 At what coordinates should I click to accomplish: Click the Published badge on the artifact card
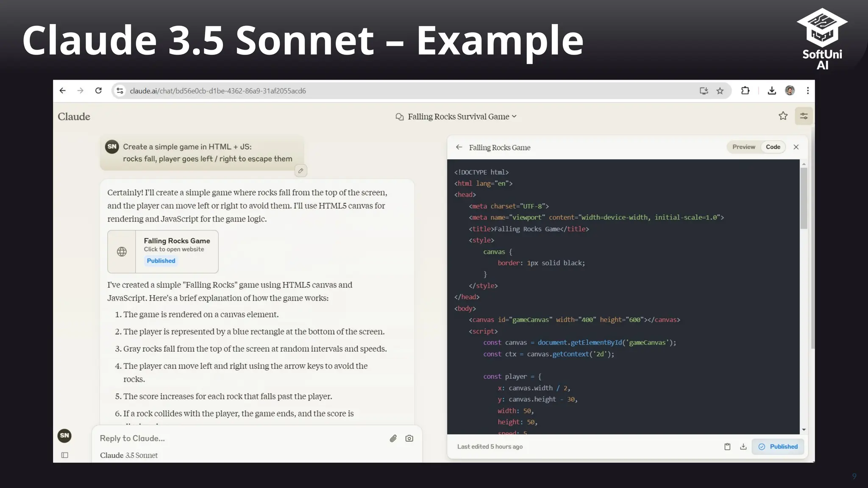tap(161, 261)
